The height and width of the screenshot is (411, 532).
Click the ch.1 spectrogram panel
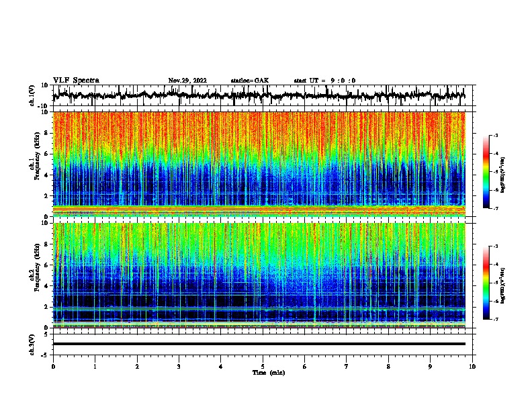[x=259, y=164]
